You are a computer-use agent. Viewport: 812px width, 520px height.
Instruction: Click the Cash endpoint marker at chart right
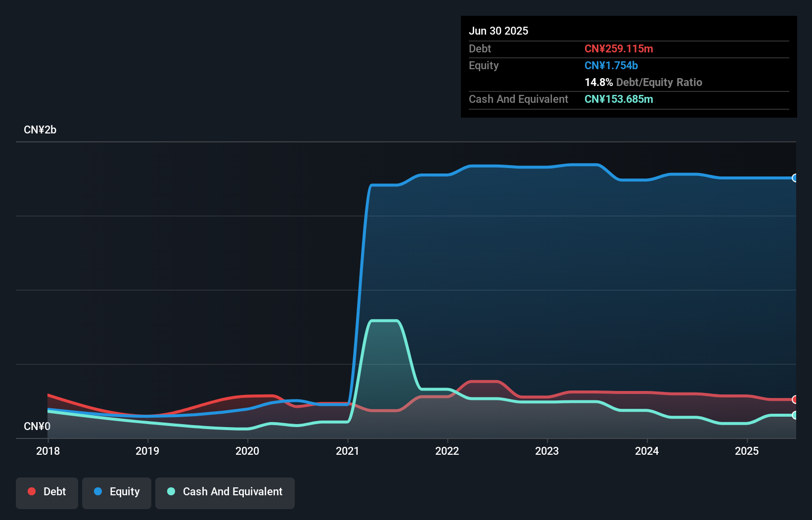pos(795,415)
